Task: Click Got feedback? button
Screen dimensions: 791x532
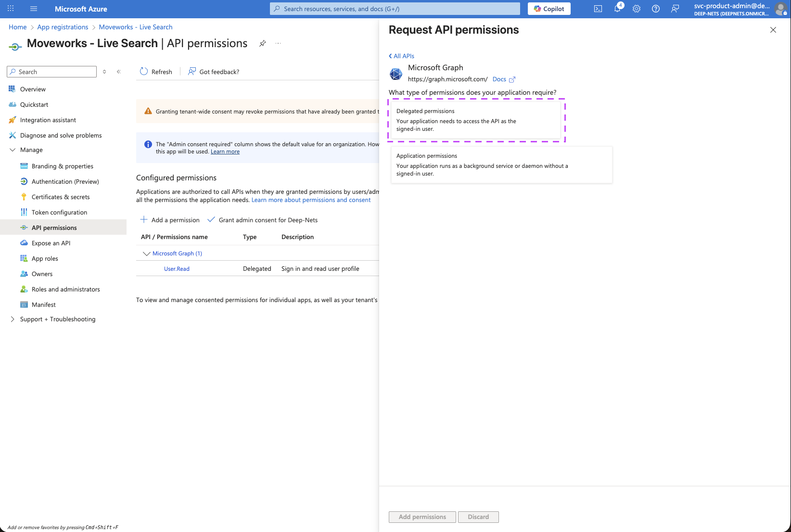Action: pos(214,72)
